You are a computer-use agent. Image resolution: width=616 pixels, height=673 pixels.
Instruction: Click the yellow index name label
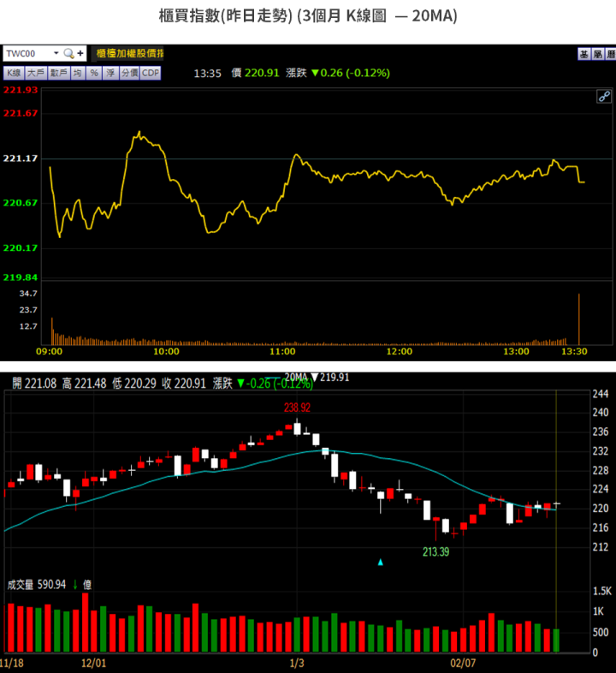click(x=129, y=53)
